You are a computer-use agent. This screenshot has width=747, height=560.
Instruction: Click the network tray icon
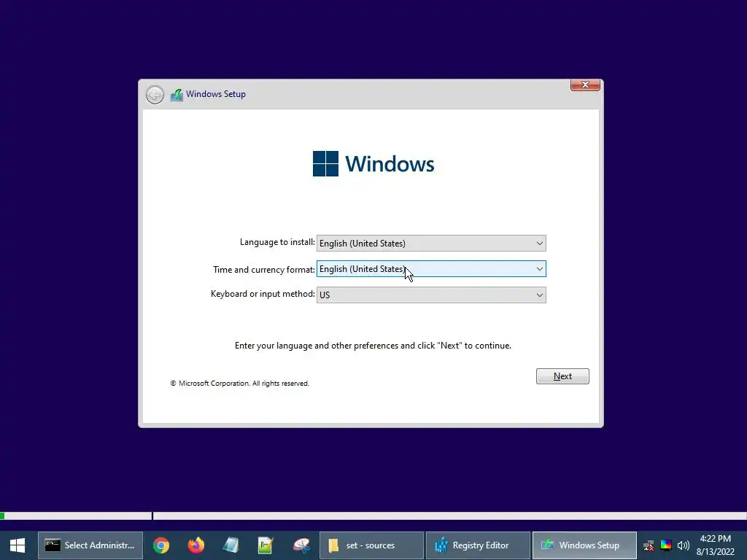[x=649, y=545]
